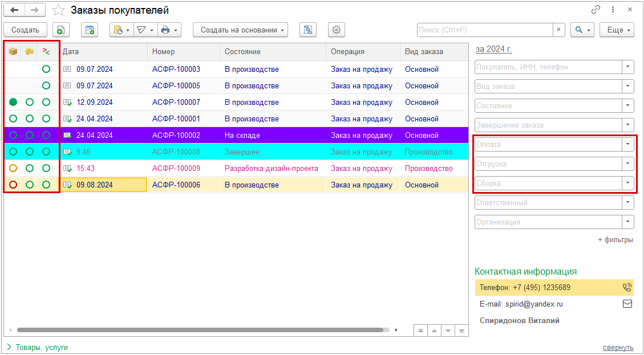Click document icon of order АСФР-100003
644x355 pixels.
67,70
